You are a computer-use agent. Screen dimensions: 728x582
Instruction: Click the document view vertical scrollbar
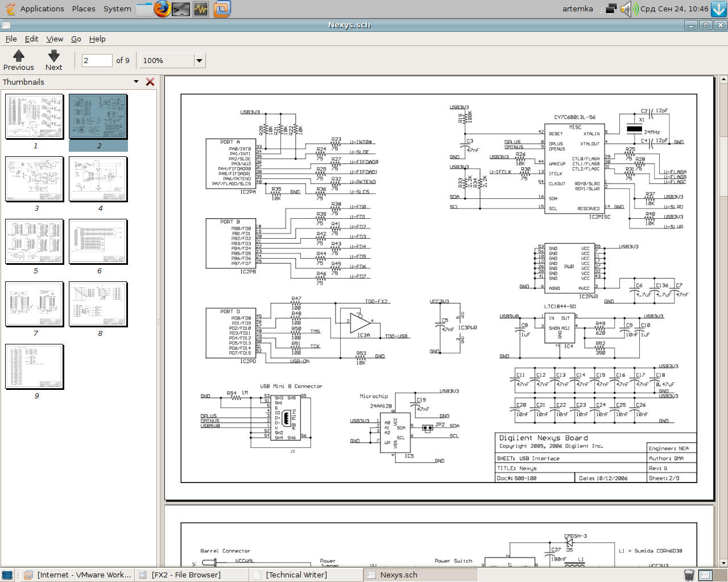tap(723, 321)
